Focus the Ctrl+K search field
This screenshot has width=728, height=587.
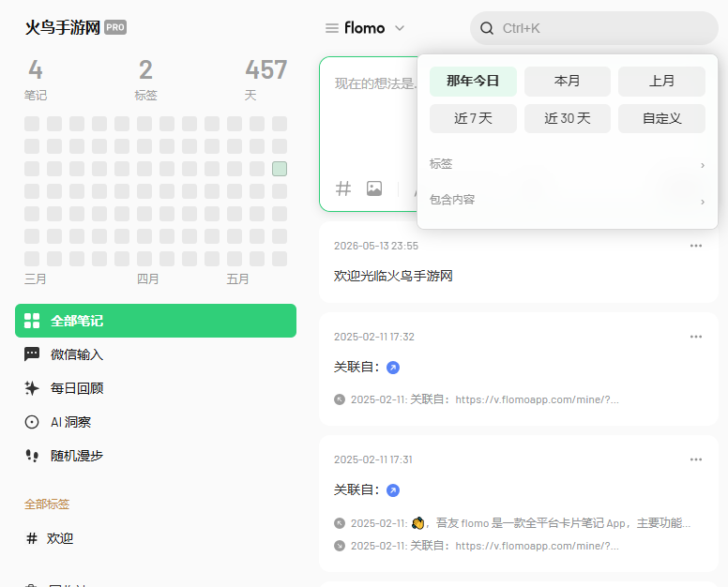tap(594, 28)
